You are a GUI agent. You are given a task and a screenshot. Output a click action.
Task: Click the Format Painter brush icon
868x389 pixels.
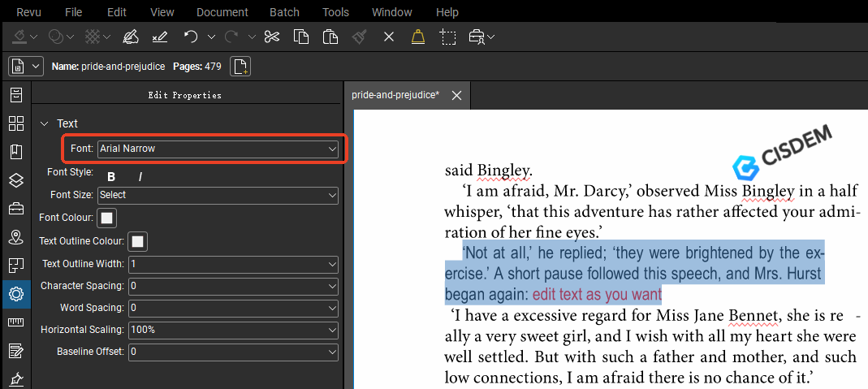360,37
